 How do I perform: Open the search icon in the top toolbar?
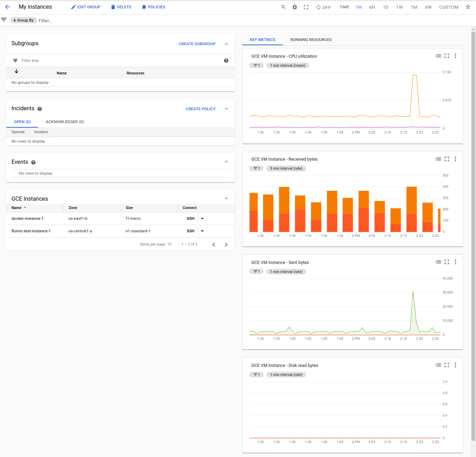coord(283,7)
